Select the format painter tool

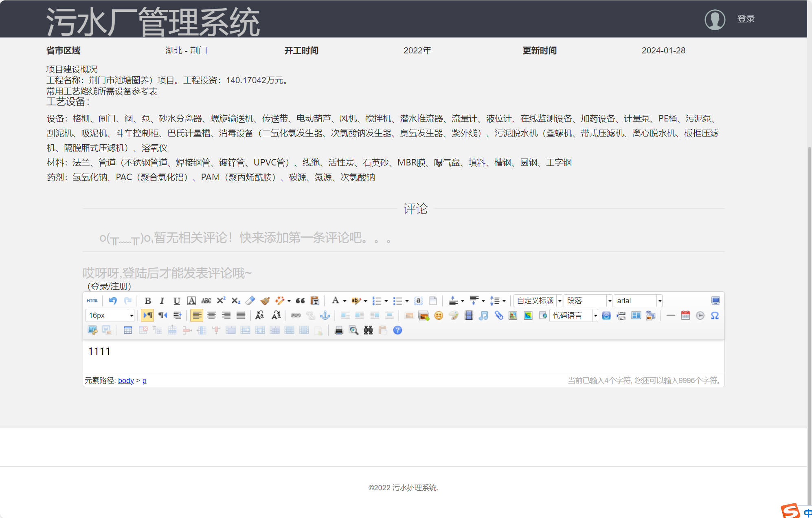(265, 300)
